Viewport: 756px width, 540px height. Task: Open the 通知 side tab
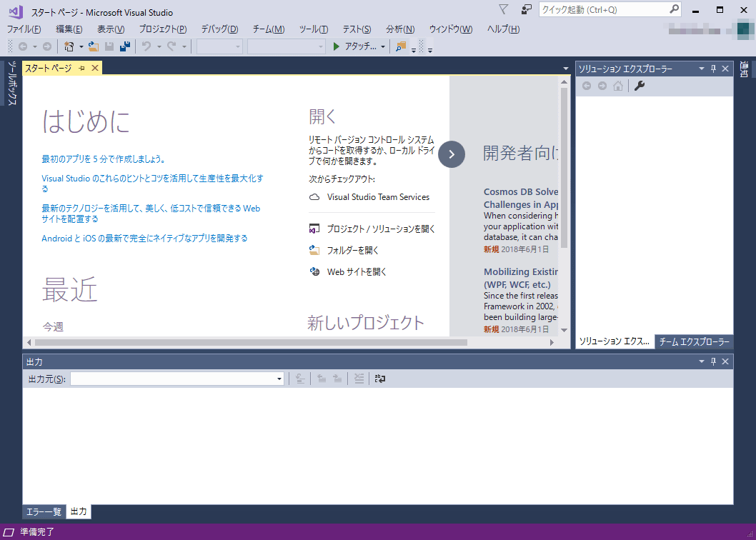[x=744, y=69]
